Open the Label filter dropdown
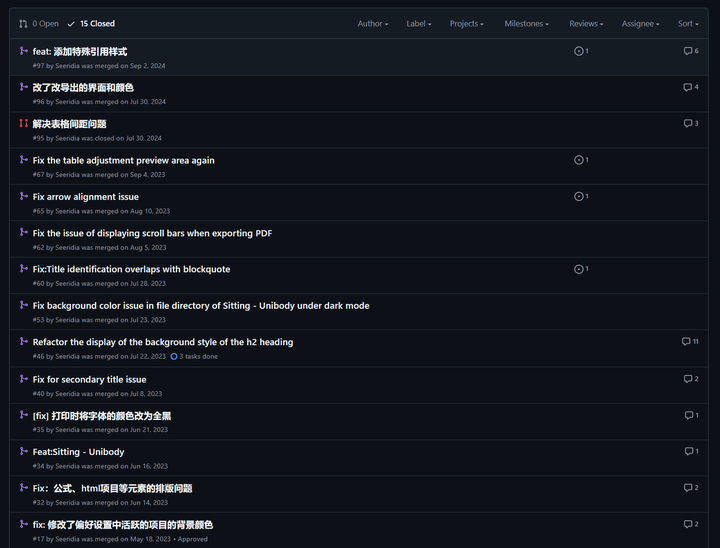Image resolution: width=720 pixels, height=548 pixels. 418,23
